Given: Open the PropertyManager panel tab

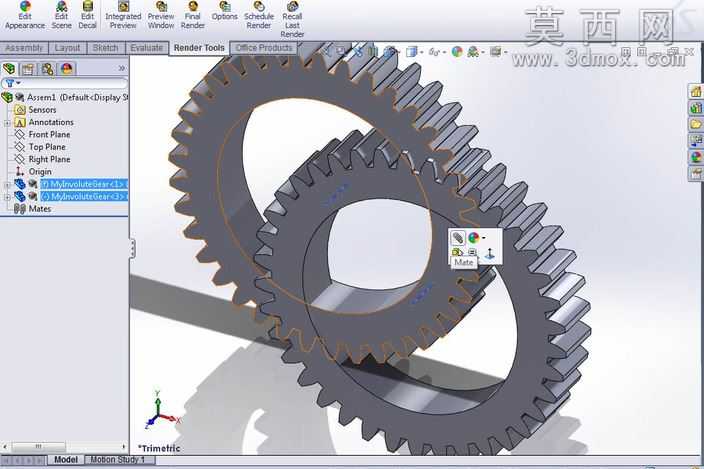Looking at the screenshot, I should (28, 69).
